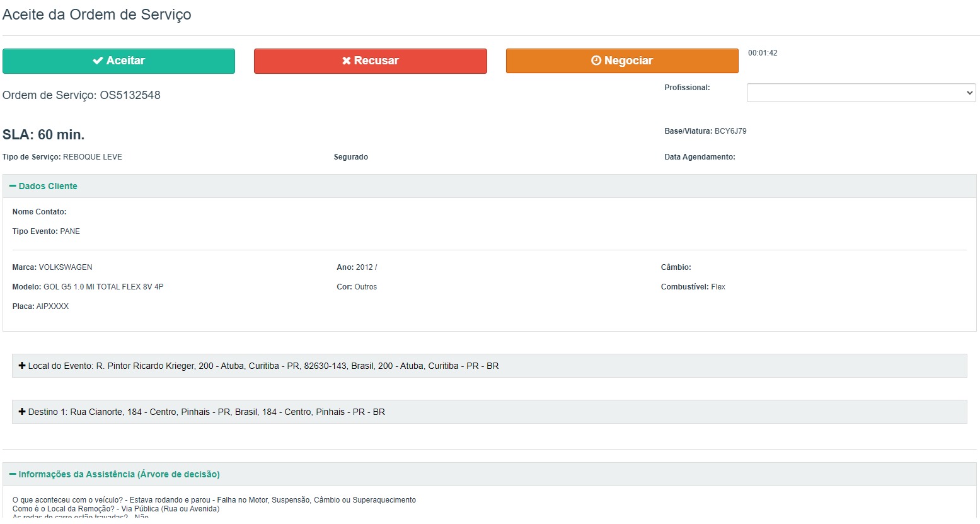Collapse Informações da Assistência section
980x524 pixels.
coord(490,474)
